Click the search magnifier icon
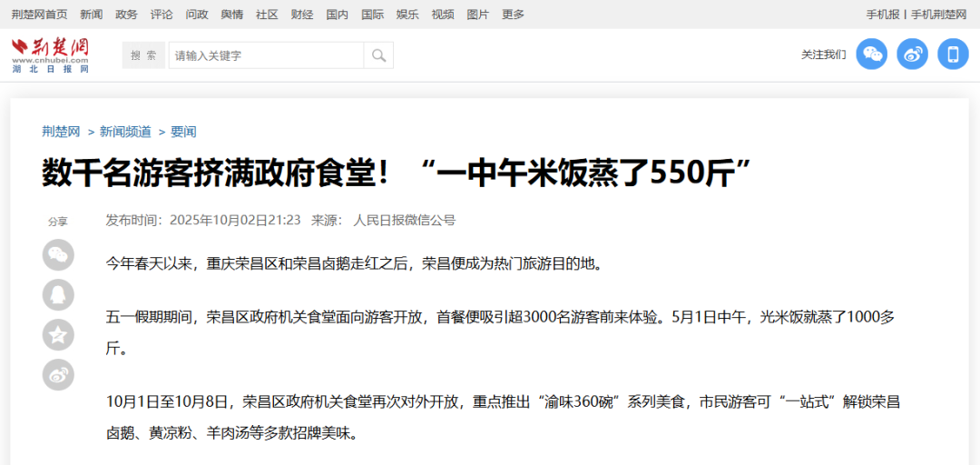This screenshot has height=465, width=980. coord(378,55)
